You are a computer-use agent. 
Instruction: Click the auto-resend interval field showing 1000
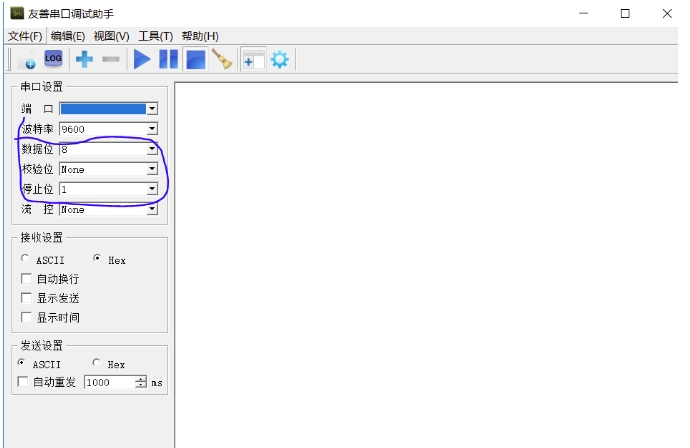110,382
